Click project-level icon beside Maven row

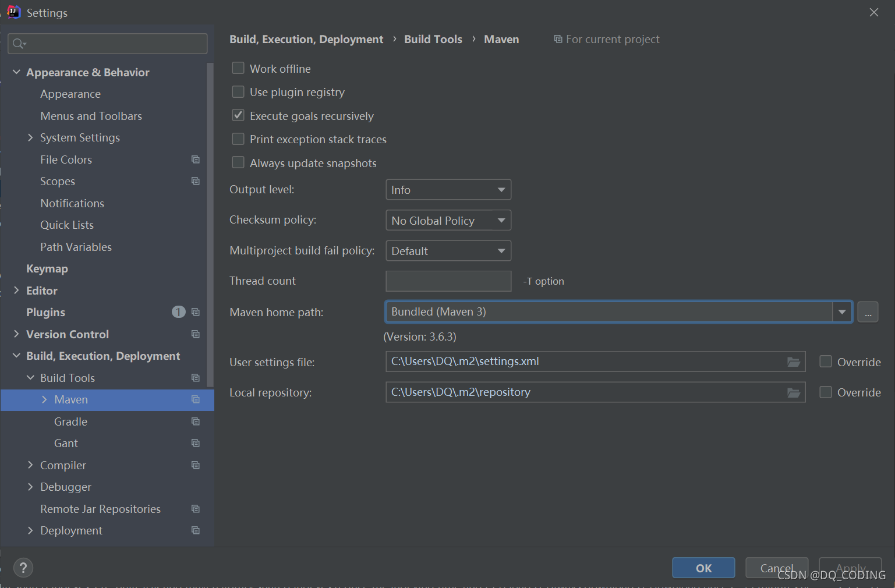[196, 399]
